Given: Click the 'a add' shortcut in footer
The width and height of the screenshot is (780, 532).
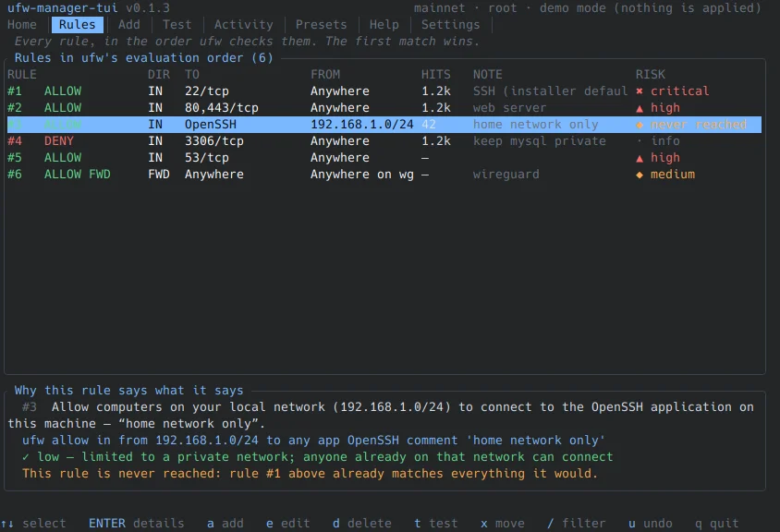Looking at the screenshot, I should click(225, 524).
